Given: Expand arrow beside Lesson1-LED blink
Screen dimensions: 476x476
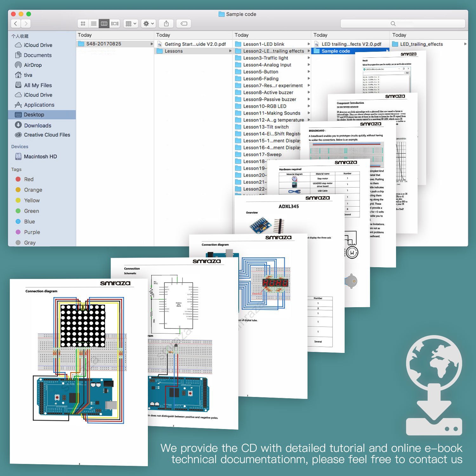Looking at the screenshot, I should pos(309,44).
